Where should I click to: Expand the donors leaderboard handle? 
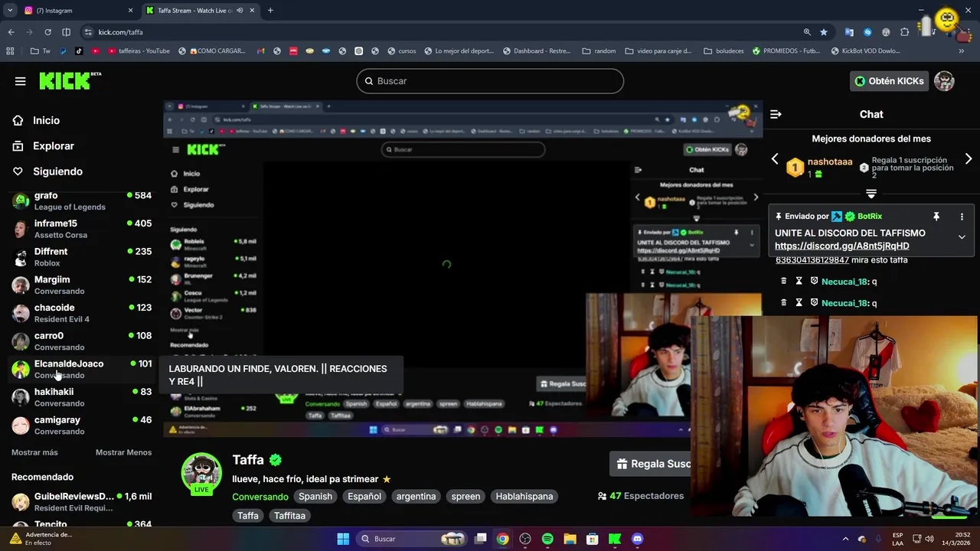click(871, 193)
